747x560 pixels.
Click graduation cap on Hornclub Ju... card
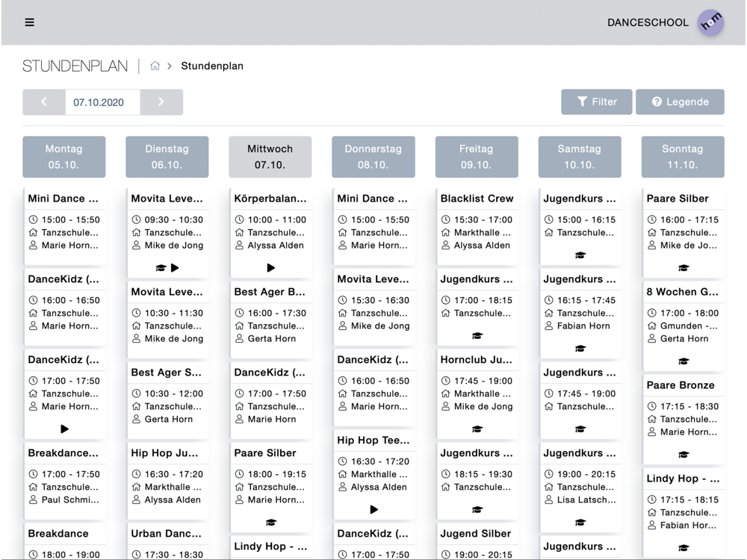[477, 429]
